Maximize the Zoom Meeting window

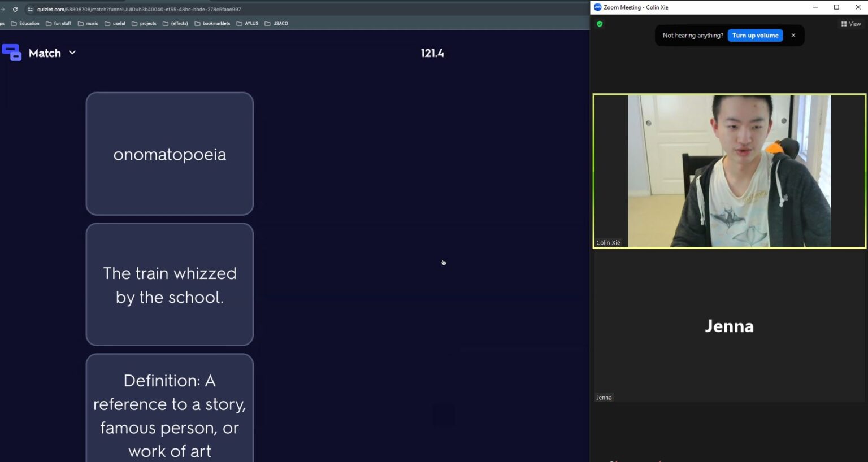tap(836, 7)
